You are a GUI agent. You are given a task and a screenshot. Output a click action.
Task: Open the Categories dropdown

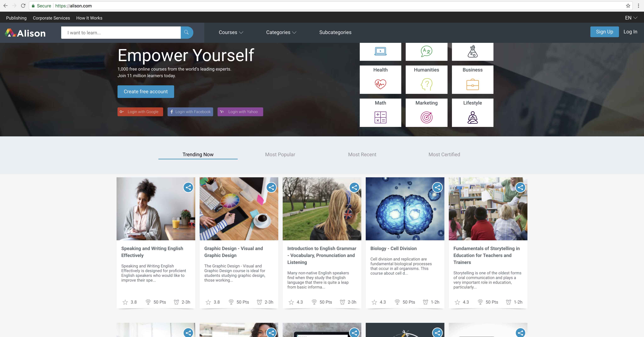point(281,32)
